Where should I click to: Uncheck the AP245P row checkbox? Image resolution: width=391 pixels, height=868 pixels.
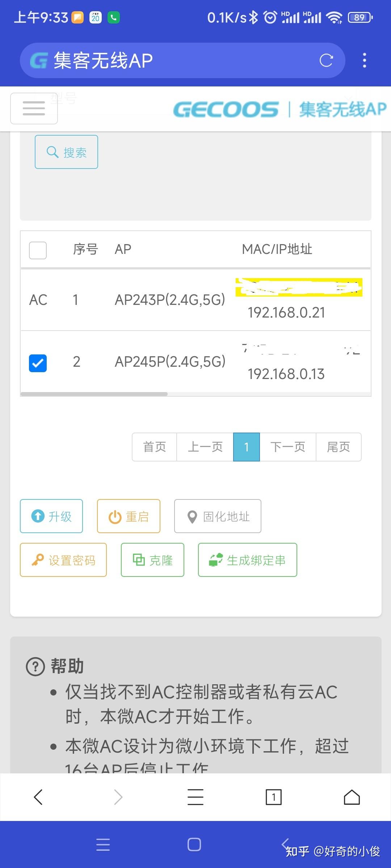38,364
